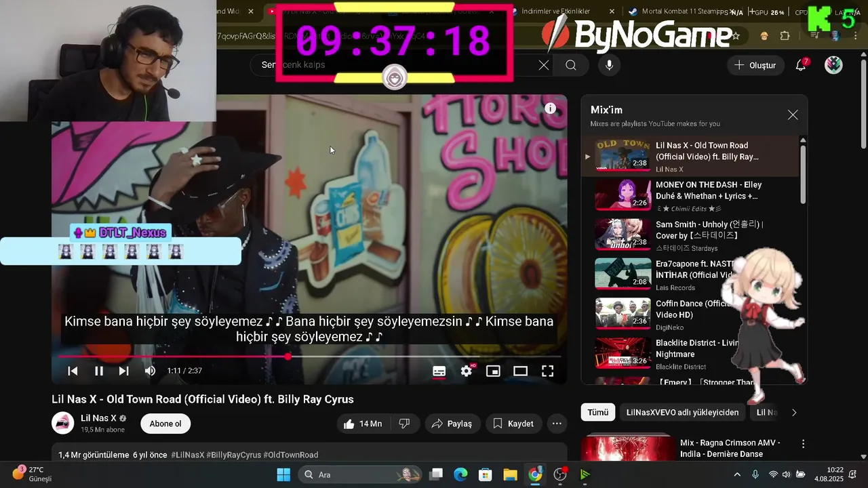Open the #OldTownRoad hashtag link
Screen dimensions: 868x488
point(290,455)
